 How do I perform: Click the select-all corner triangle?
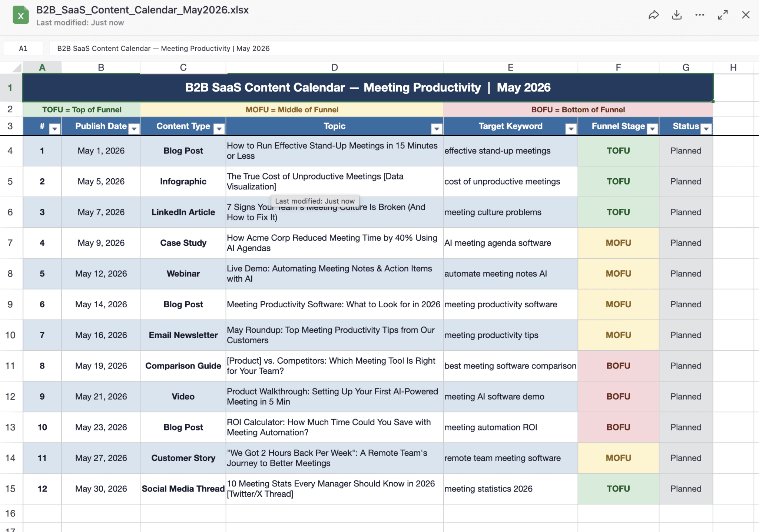click(x=17, y=67)
